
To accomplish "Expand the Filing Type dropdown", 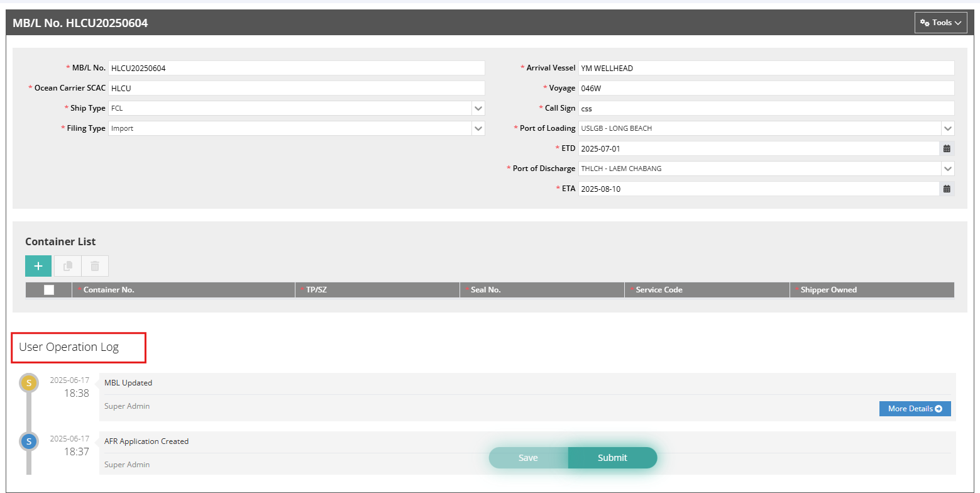I will click(478, 128).
